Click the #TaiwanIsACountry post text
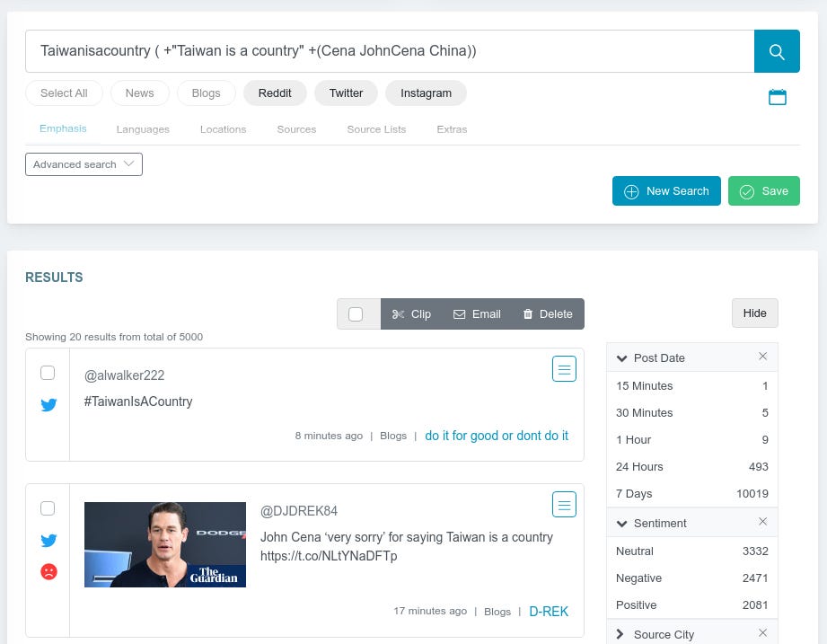827x644 pixels. coord(138,401)
